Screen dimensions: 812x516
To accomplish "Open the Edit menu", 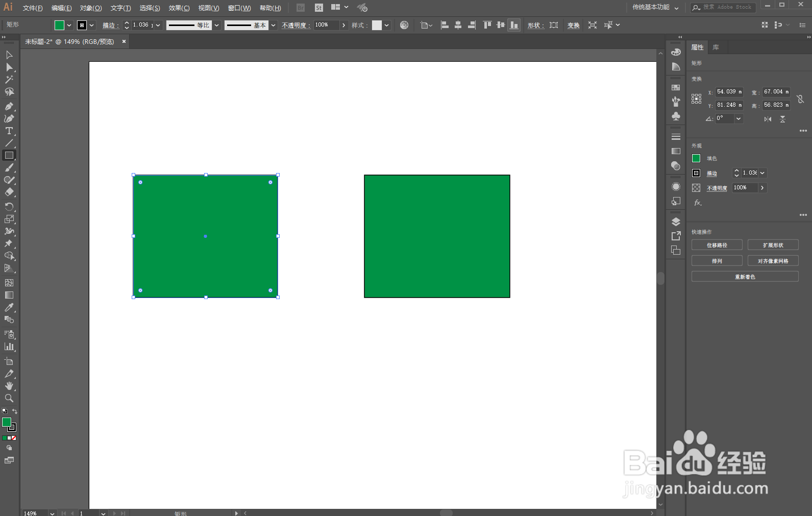I will [x=62, y=8].
